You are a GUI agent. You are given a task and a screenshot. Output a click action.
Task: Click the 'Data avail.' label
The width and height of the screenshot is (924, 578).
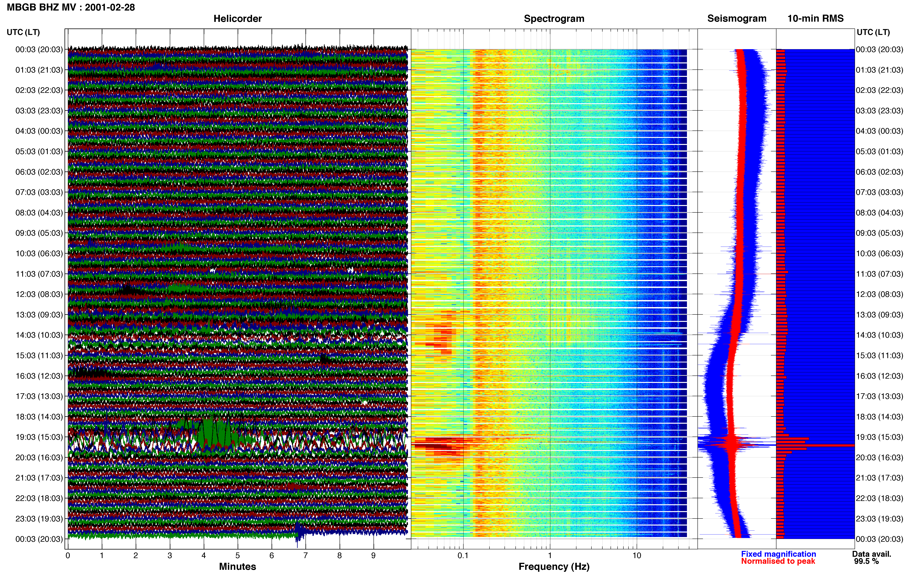click(x=872, y=554)
